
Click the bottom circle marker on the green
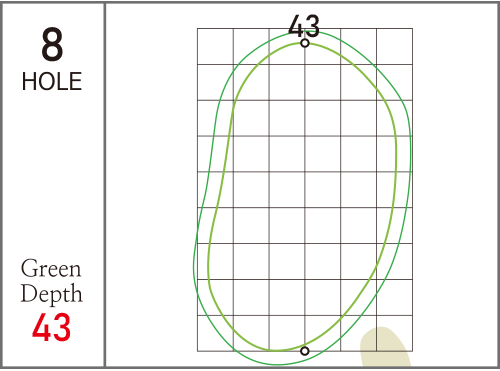[305, 351]
